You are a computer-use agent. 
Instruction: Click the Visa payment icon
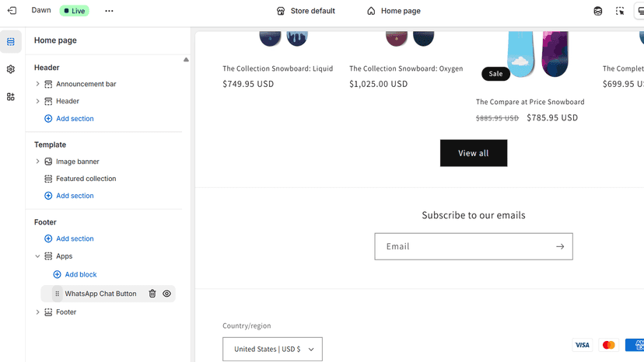[582, 345]
